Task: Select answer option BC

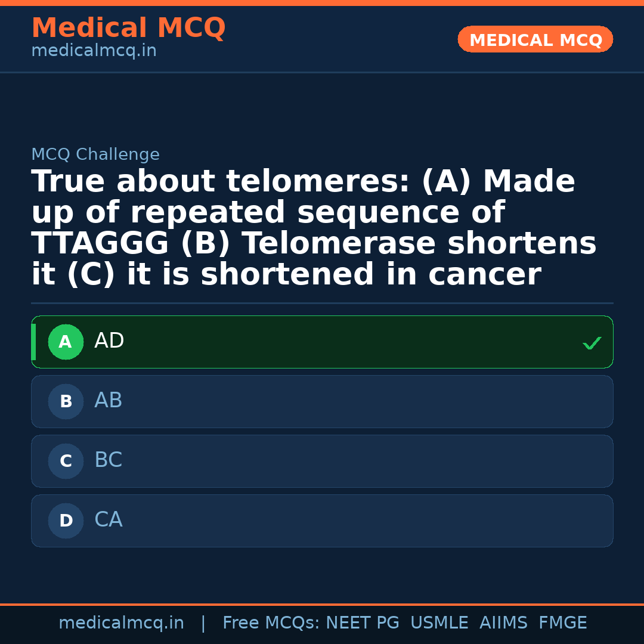Action: coord(322,461)
